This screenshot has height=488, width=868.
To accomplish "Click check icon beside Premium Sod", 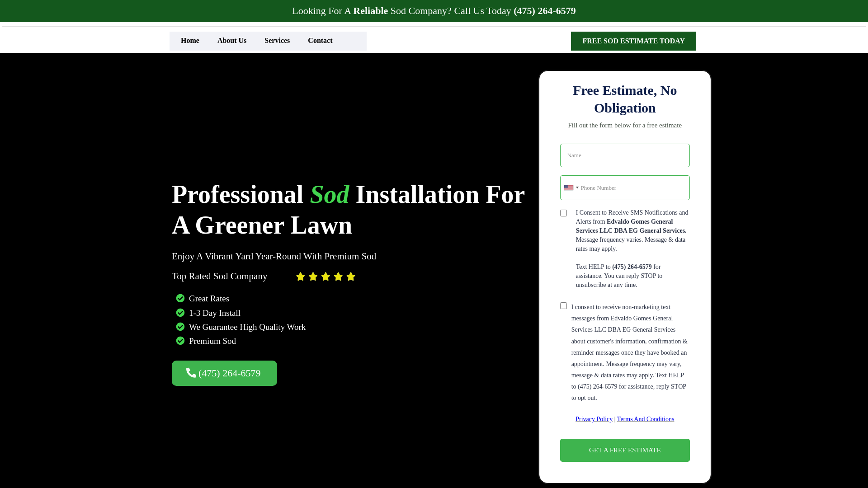I will [180, 341].
